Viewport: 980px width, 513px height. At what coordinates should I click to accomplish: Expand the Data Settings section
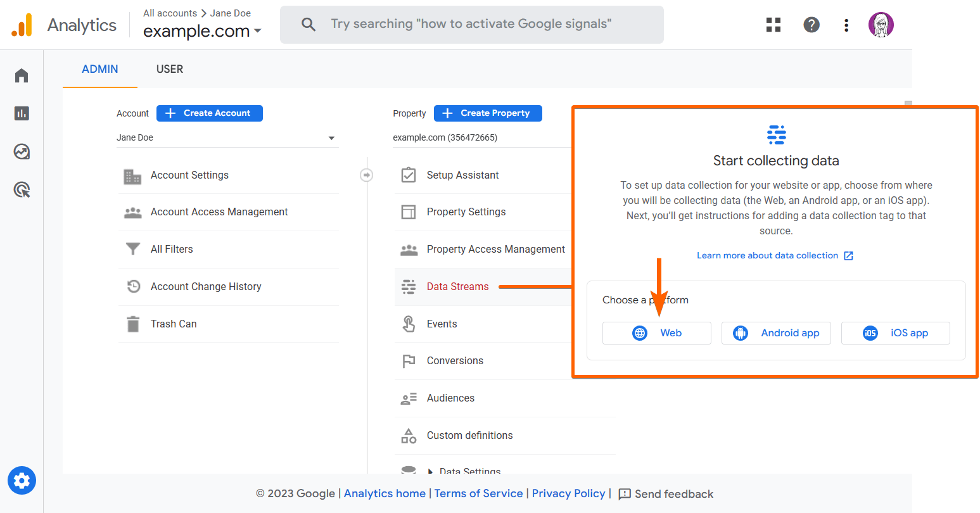tap(464, 471)
